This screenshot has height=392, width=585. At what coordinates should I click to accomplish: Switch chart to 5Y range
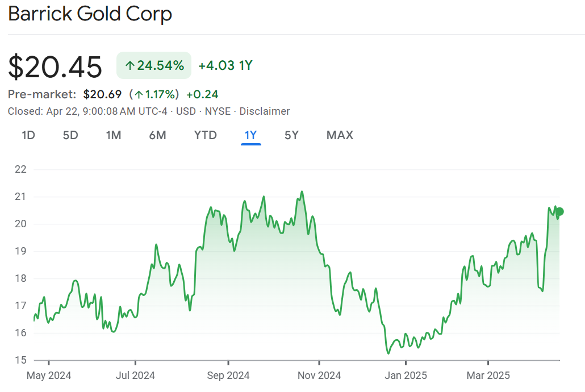coord(291,135)
